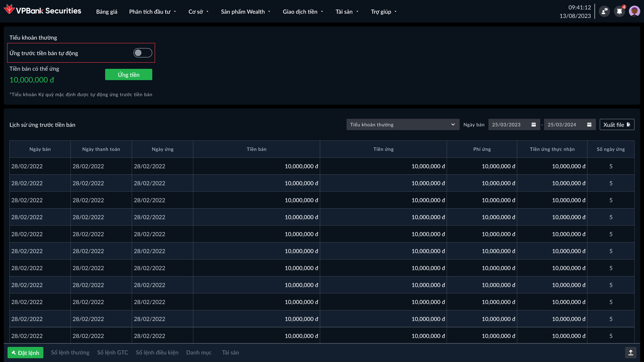Click the upload arrow icon at bottom right
This screenshot has height=362, width=644.
(631, 353)
